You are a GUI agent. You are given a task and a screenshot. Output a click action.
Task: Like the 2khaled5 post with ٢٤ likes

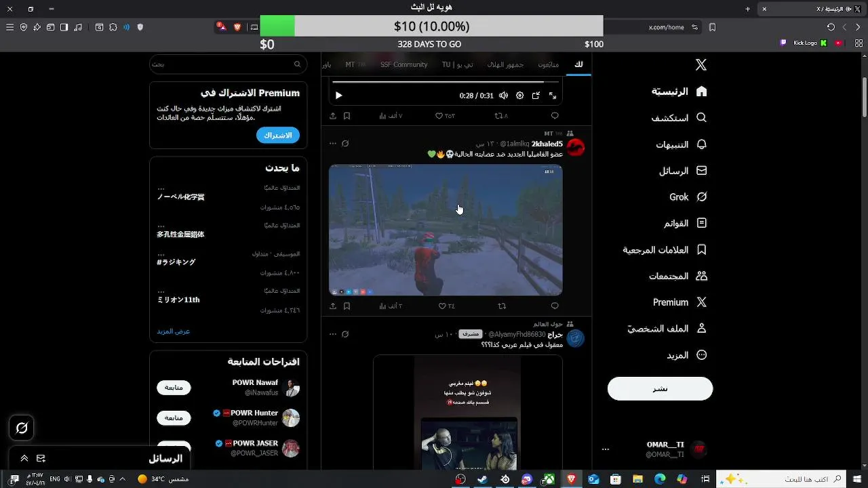pos(446,306)
